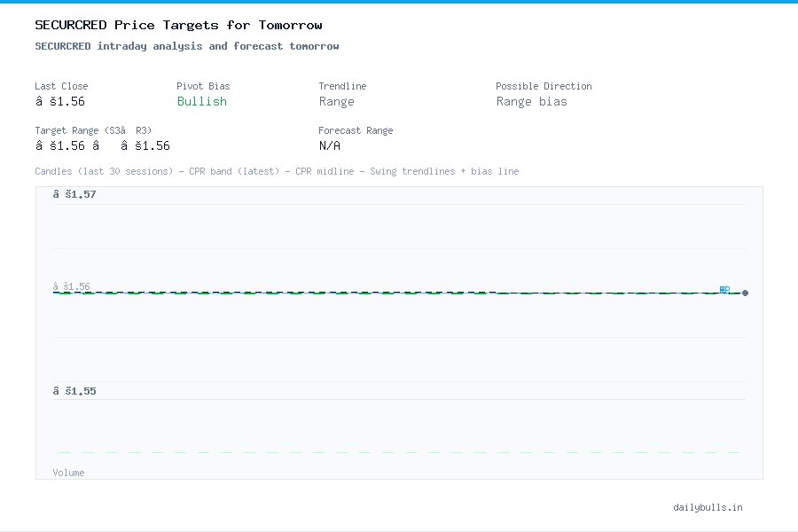The image size is (798, 532).
Task: Click the Volume label in the chart
Action: 68,473
